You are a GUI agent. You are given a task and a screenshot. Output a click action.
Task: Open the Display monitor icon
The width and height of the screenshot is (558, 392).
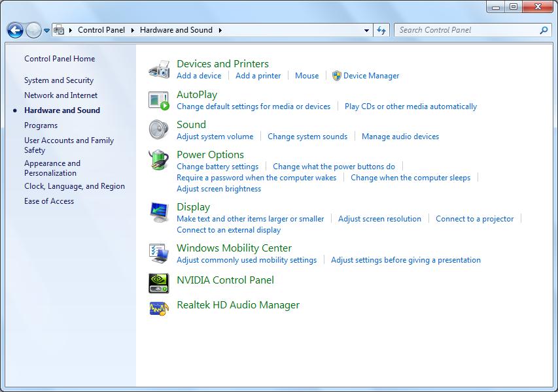[159, 212]
